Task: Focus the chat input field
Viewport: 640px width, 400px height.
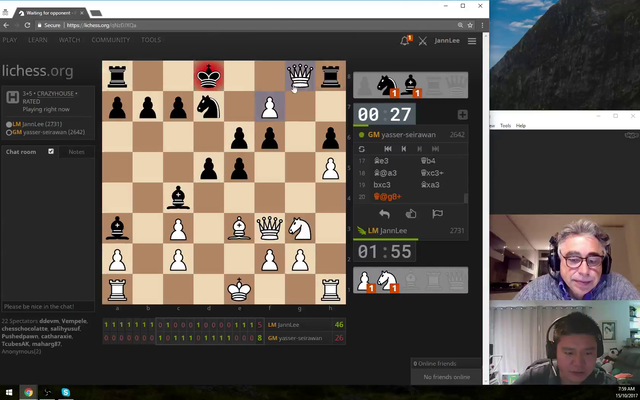Action: tap(48, 307)
